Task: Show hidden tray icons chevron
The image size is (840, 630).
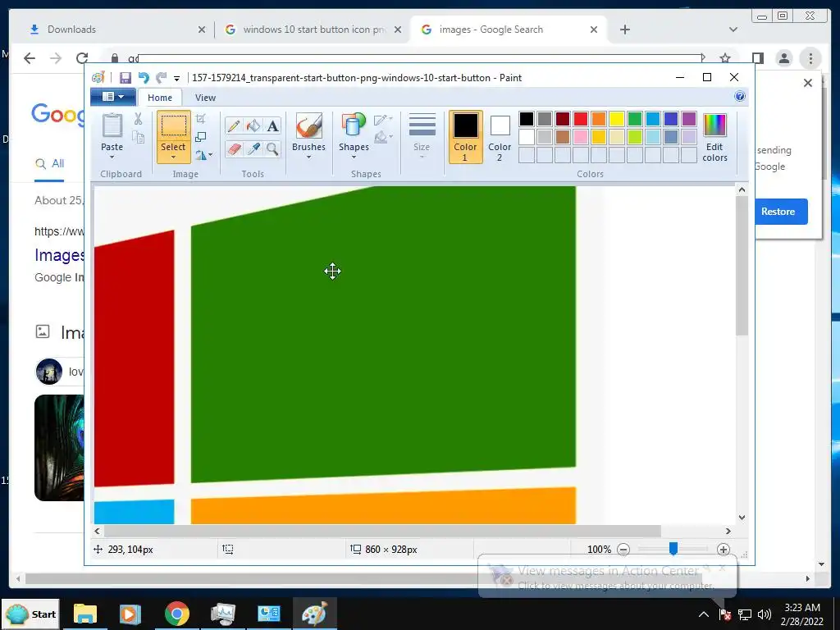Action: (703, 614)
